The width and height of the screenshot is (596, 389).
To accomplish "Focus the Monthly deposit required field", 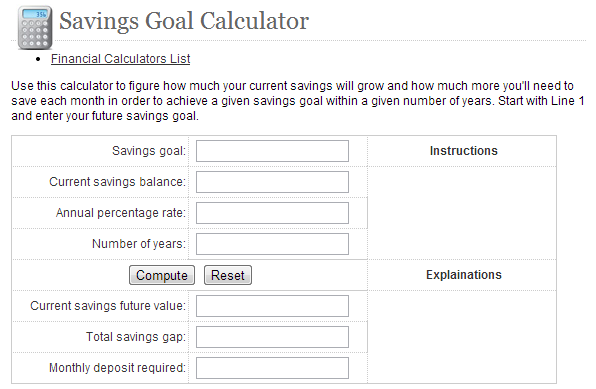I will click(x=272, y=368).
